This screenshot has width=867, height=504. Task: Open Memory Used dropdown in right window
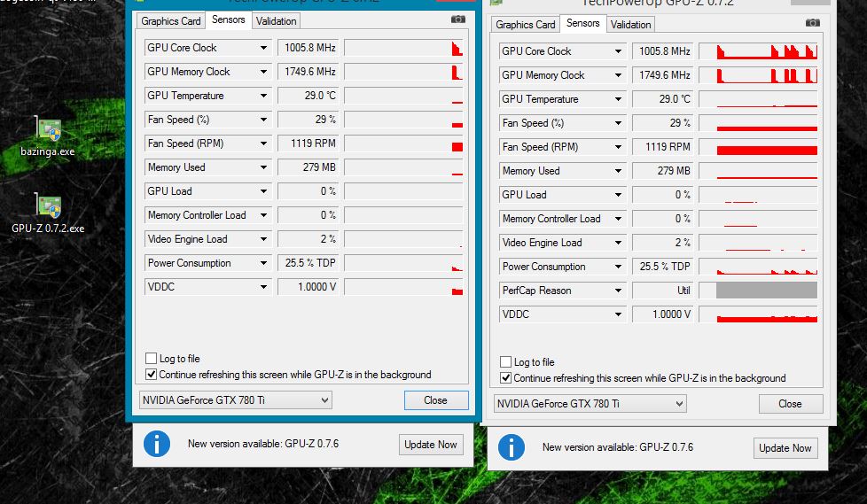618,171
